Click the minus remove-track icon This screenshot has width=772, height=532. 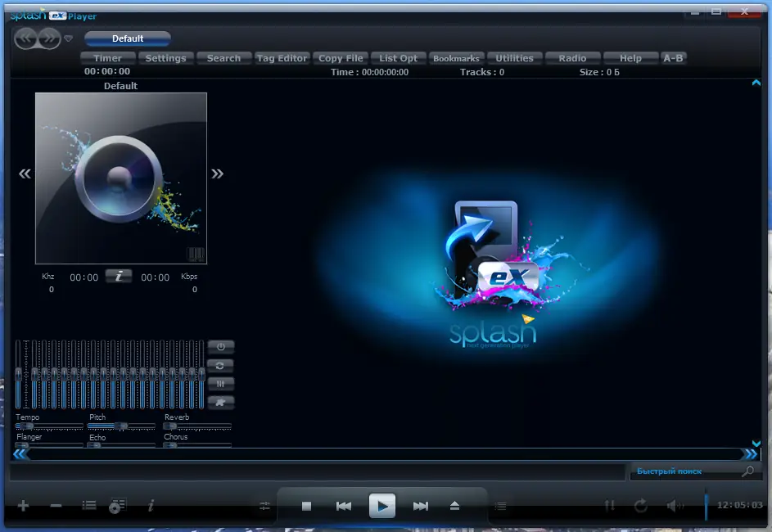click(x=56, y=506)
